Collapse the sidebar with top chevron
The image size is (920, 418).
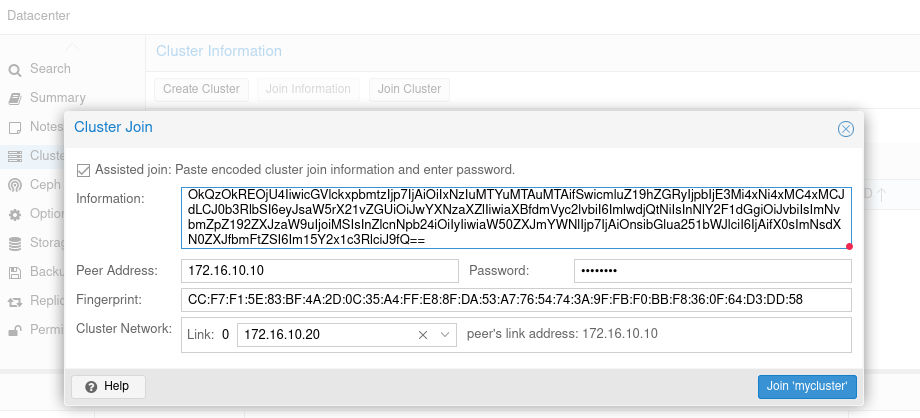[x=72, y=46]
